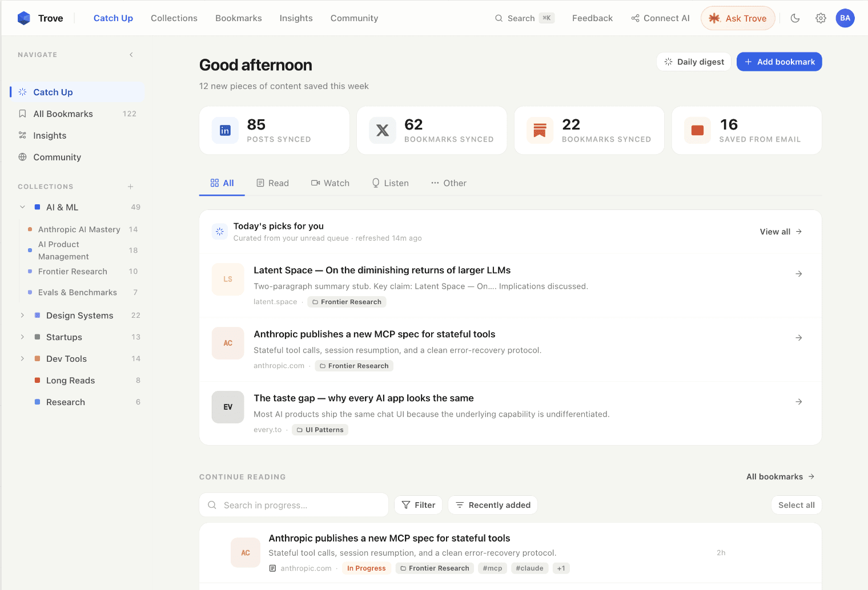
Task: Click View all picks link
Action: tap(781, 232)
